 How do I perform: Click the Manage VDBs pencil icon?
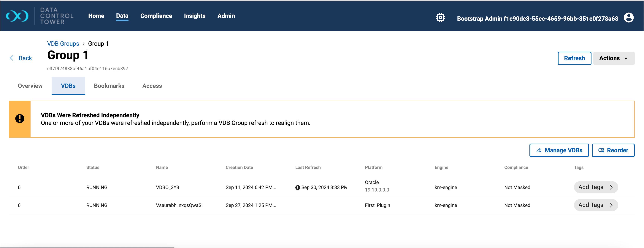[539, 150]
